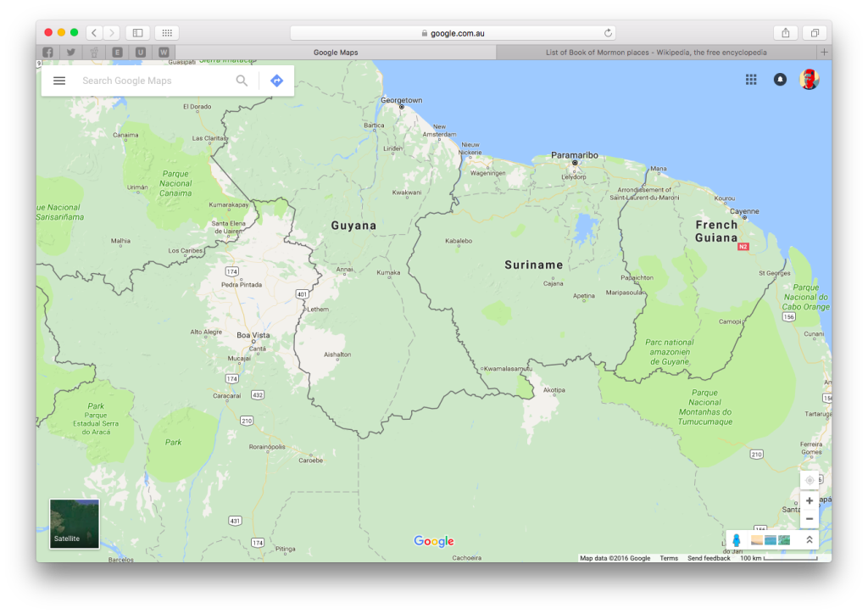This screenshot has height=614, width=868.
Task: Select the Maripasoula town label
Action: 625,293
